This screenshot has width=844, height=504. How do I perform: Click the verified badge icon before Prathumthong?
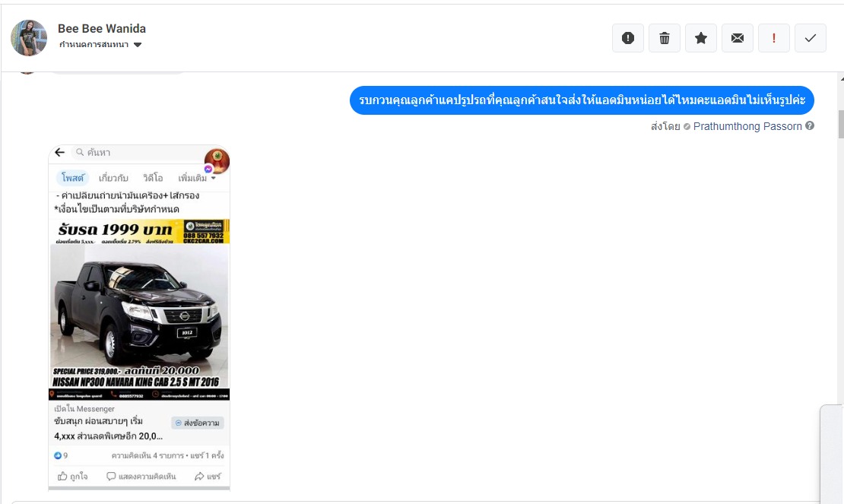687,127
